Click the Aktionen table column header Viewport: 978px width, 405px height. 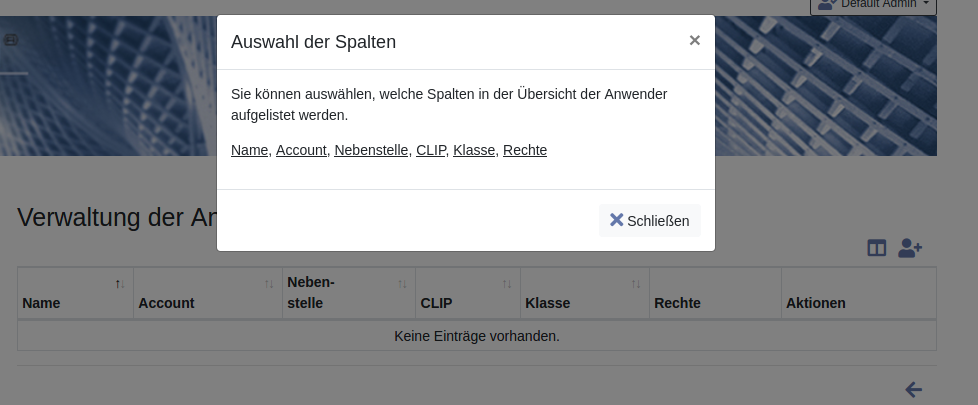pyautogui.click(x=816, y=303)
